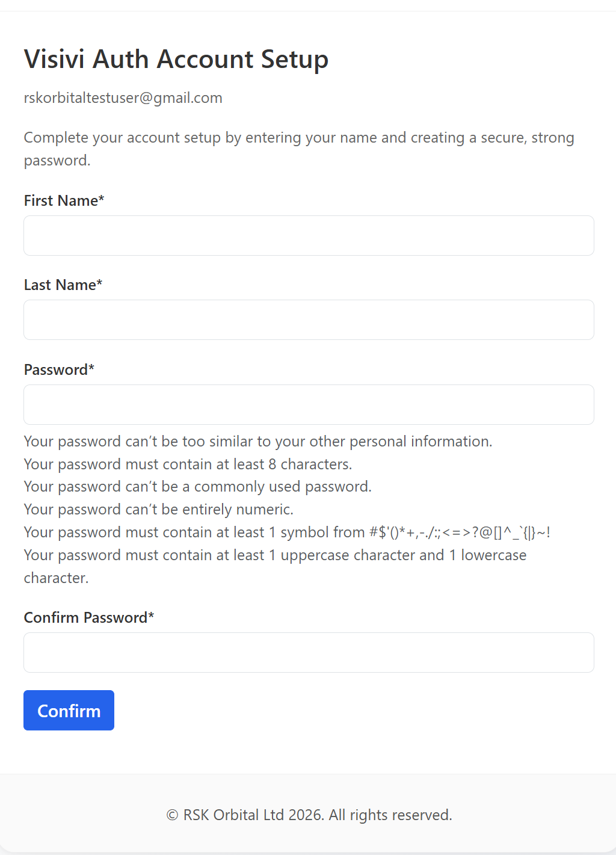
Task: Submit the form with the Confirm button
Action: pyautogui.click(x=69, y=710)
